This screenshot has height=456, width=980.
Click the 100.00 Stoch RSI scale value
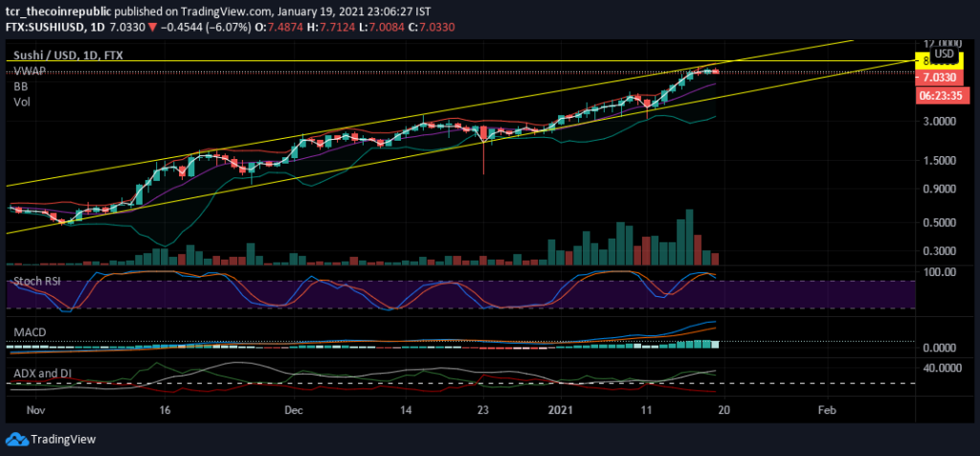pos(942,272)
